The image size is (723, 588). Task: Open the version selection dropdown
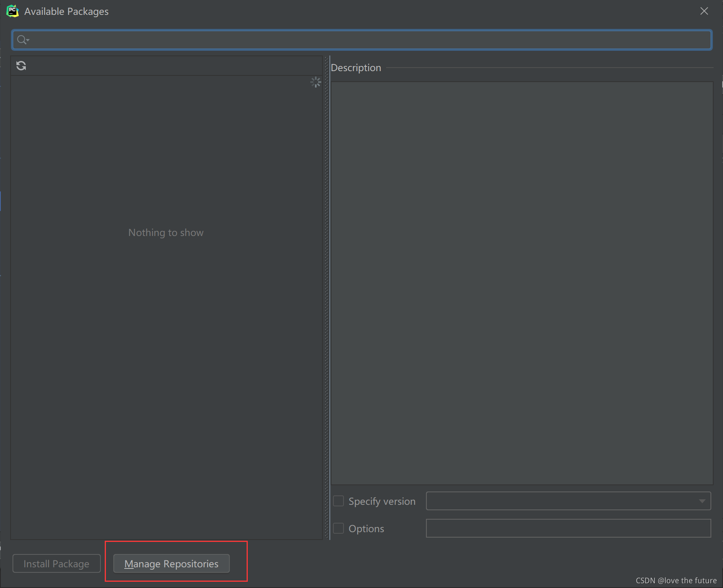[568, 501]
